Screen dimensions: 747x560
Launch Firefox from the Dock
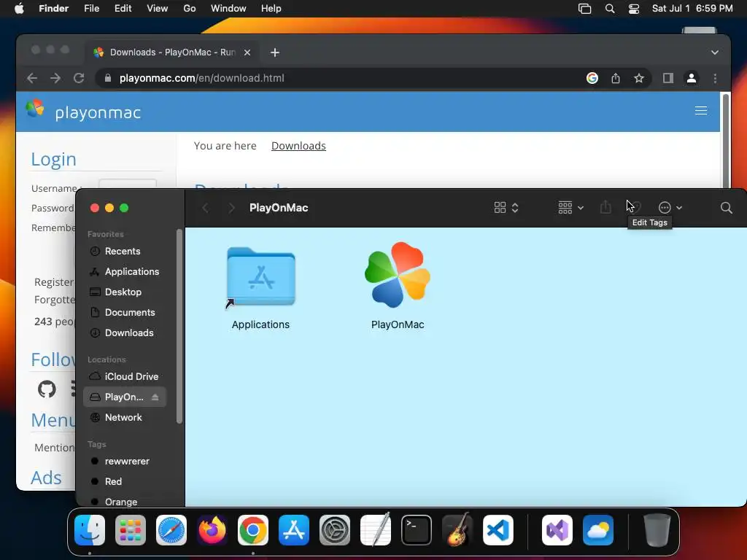click(212, 530)
